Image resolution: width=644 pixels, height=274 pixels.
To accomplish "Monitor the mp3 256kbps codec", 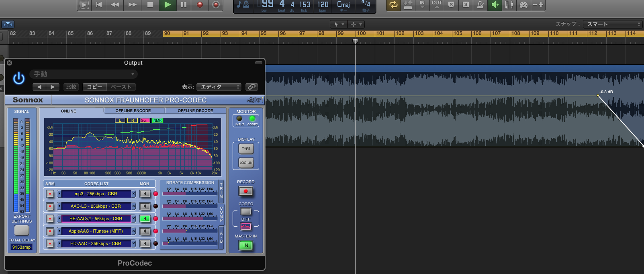I will [x=145, y=194].
